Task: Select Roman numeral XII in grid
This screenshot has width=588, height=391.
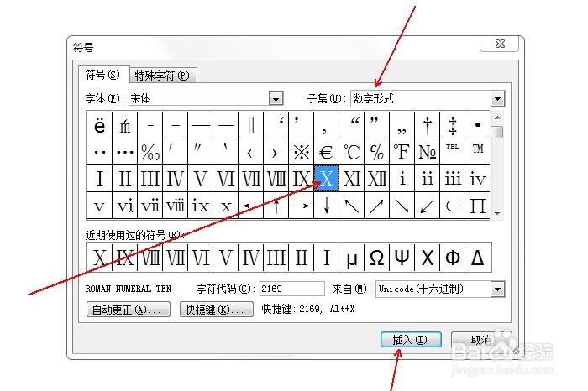Action: click(x=376, y=179)
